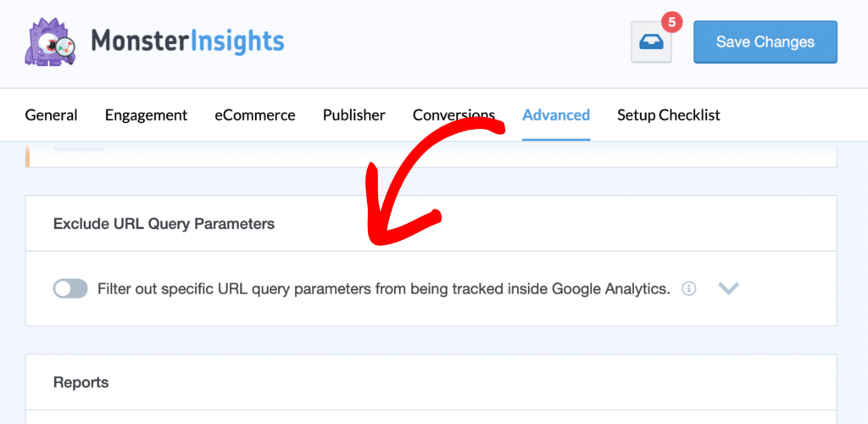Click the Exclude URL Query Parameters heading
This screenshot has width=868, height=424.
164,224
